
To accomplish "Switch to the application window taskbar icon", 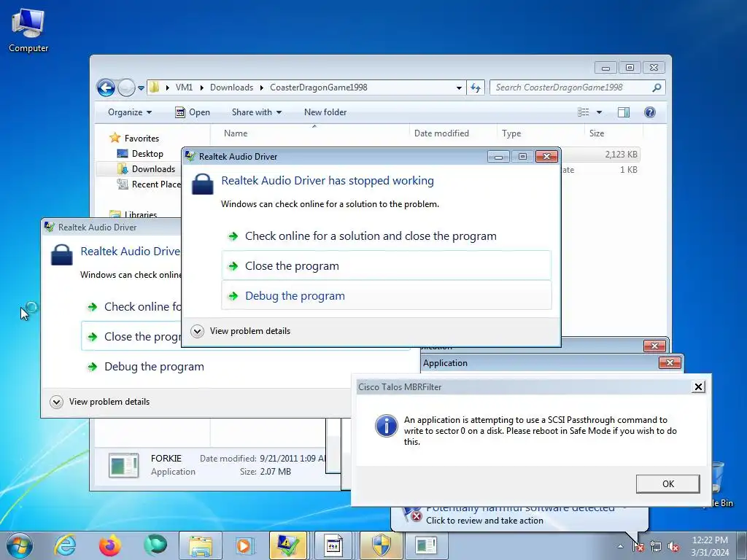I will click(333, 545).
